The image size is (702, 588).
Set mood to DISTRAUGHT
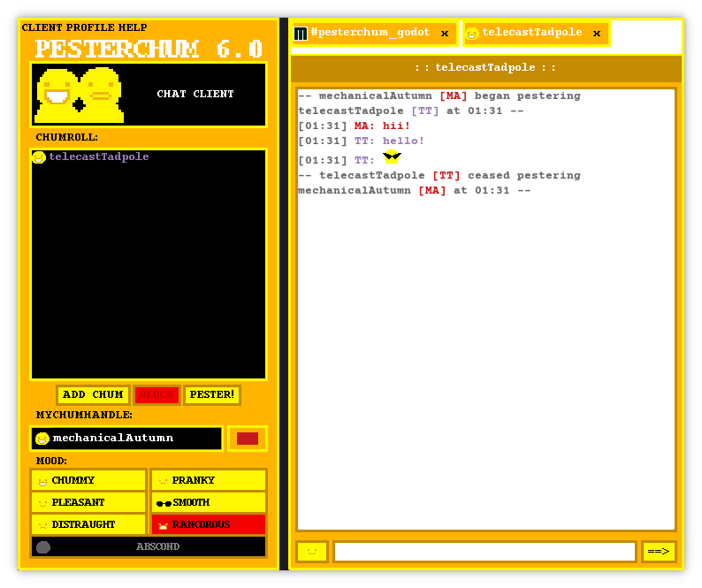88,524
